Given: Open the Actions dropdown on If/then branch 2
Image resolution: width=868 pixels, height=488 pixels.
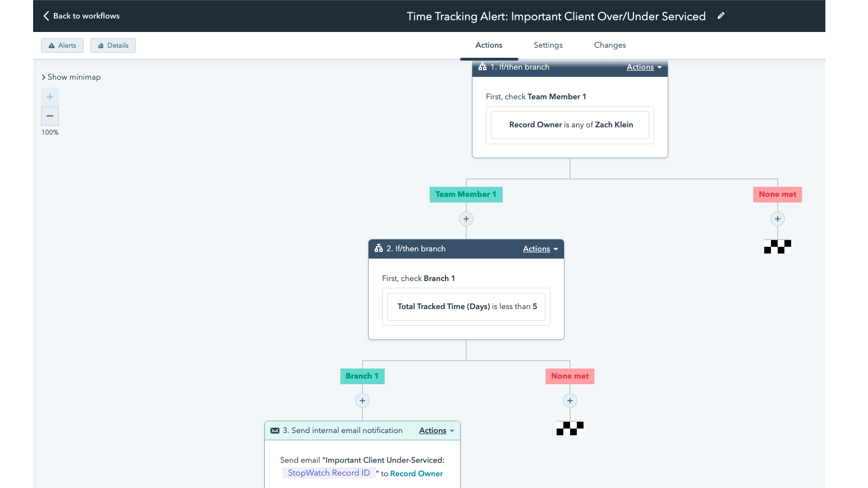Looking at the screenshot, I should pyautogui.click(x=539, y=248).
